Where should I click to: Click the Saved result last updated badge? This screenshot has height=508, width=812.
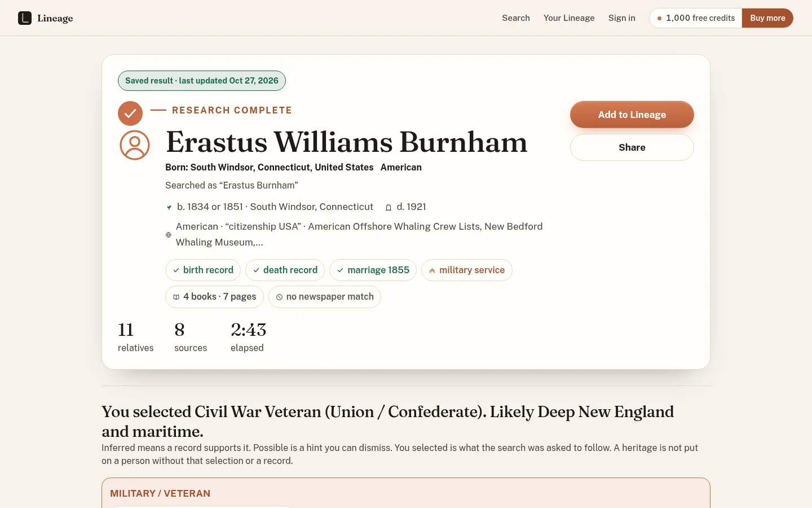point(202,81)
